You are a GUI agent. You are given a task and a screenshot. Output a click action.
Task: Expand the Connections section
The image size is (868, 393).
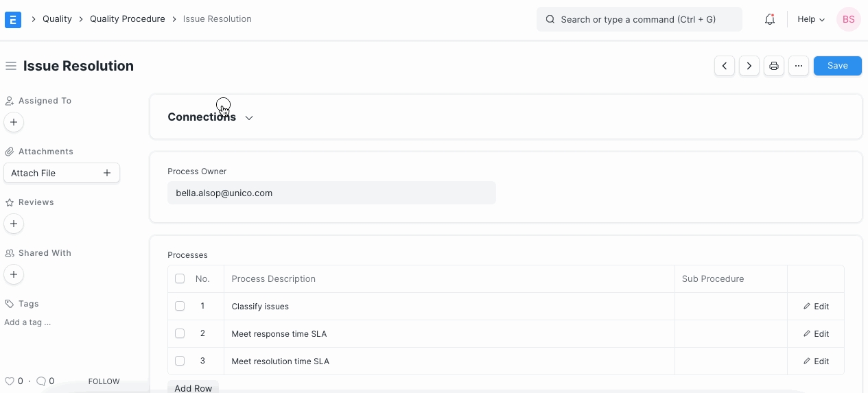pos(210,117)
